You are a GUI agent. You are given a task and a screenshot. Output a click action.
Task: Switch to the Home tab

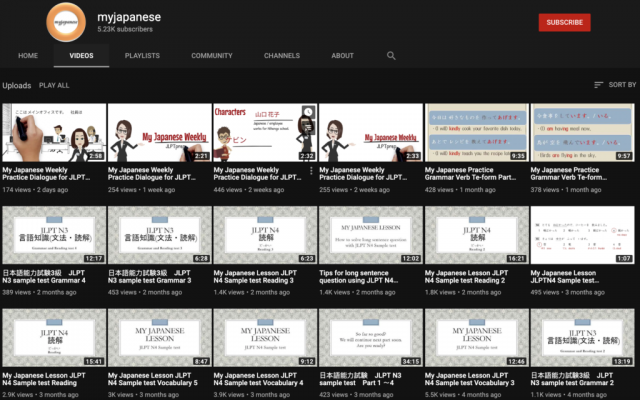(x=28, y=56)
